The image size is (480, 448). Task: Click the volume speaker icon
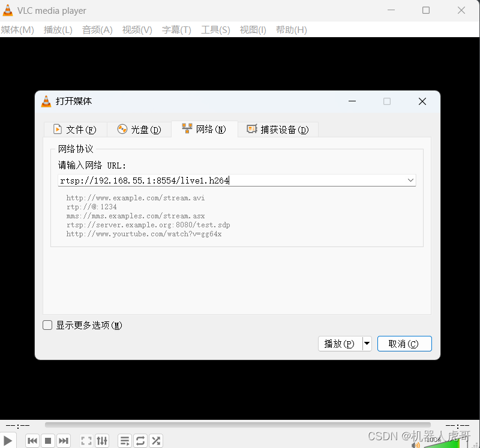(415, 444)
